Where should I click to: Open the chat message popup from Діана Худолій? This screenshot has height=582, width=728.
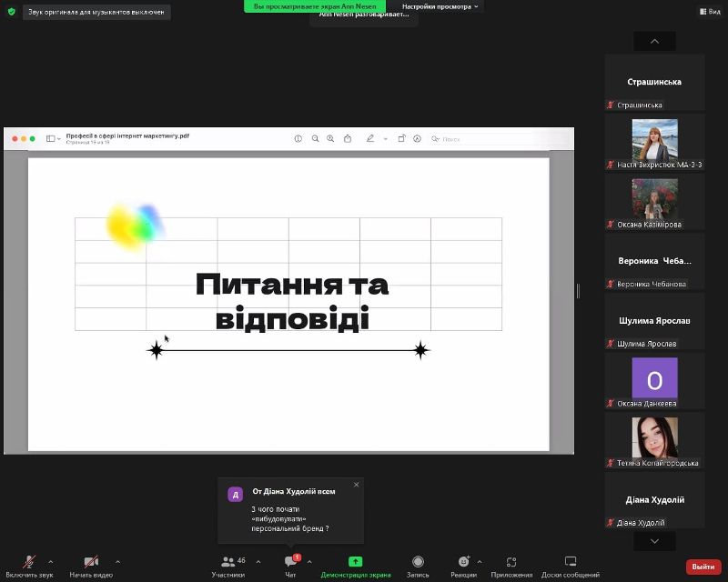coord(290,510)
